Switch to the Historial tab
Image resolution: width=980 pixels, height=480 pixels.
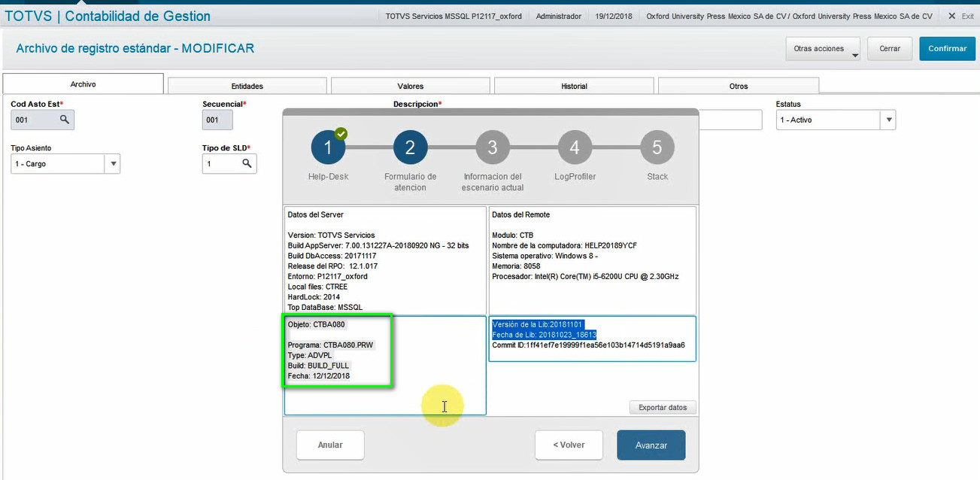[574, 86]
